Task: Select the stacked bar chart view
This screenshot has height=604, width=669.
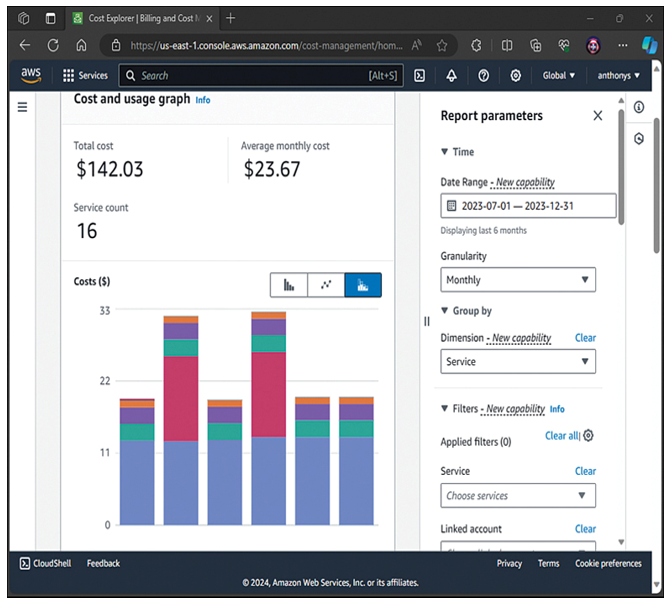Action: [x=363, y=285]
